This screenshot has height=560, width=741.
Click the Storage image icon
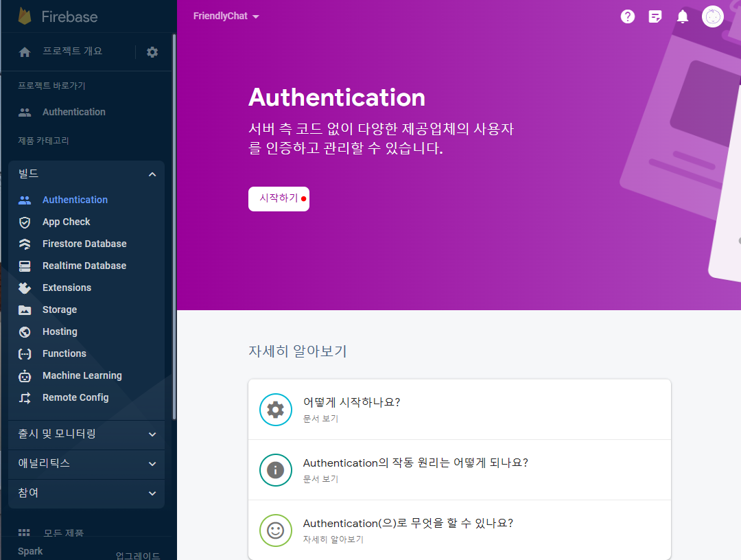pyautogui.click(x=25, y=310)
